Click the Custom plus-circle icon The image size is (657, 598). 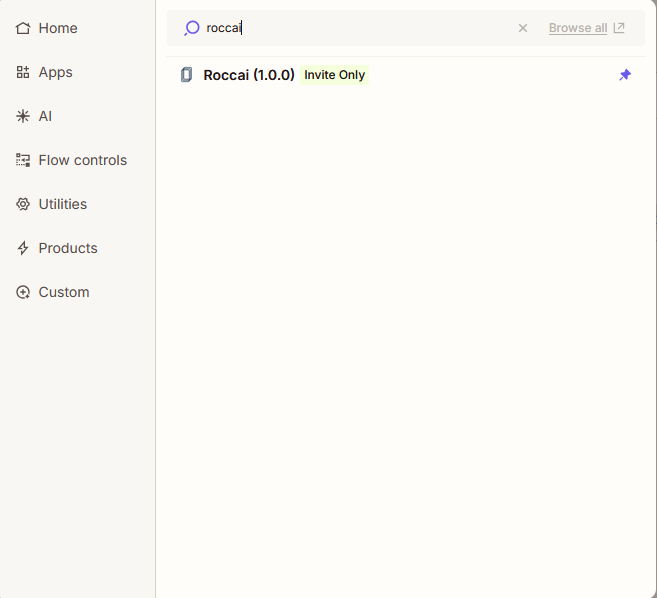tap(23, 292)
